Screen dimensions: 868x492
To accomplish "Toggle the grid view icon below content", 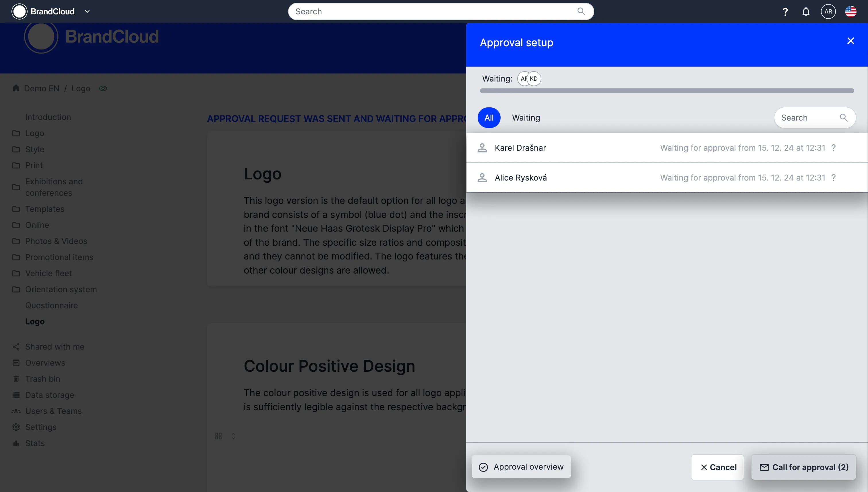I will click(x=218, y=436).
